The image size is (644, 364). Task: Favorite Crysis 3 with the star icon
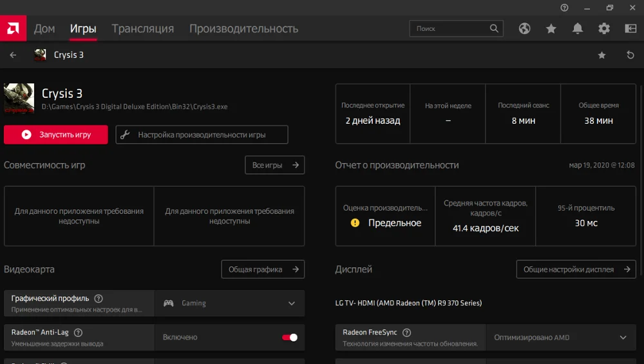(601, 55)
